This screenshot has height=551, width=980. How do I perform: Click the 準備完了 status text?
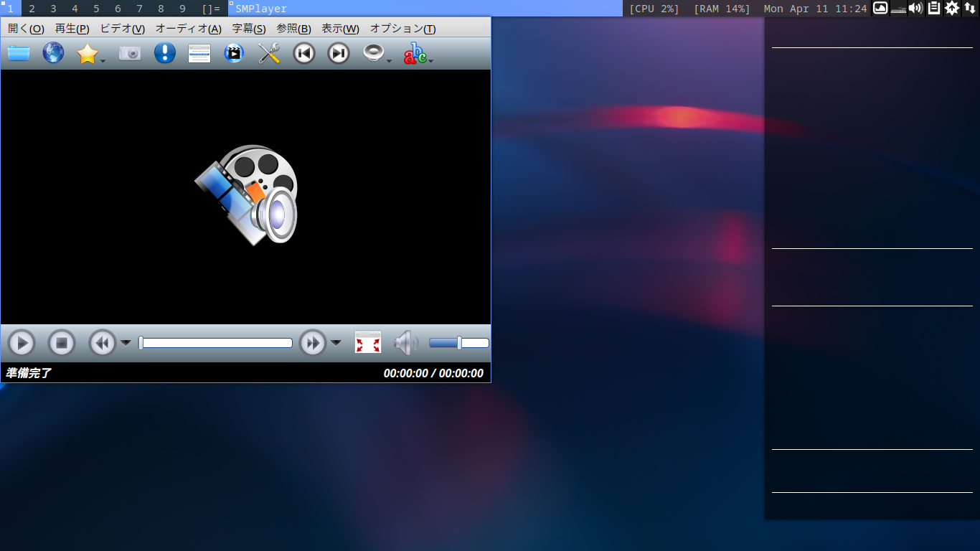click(x=29, y=373)
